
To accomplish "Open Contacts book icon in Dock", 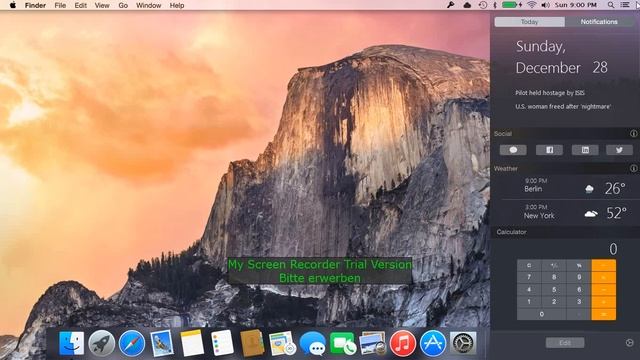I will [x=252, y=343].
